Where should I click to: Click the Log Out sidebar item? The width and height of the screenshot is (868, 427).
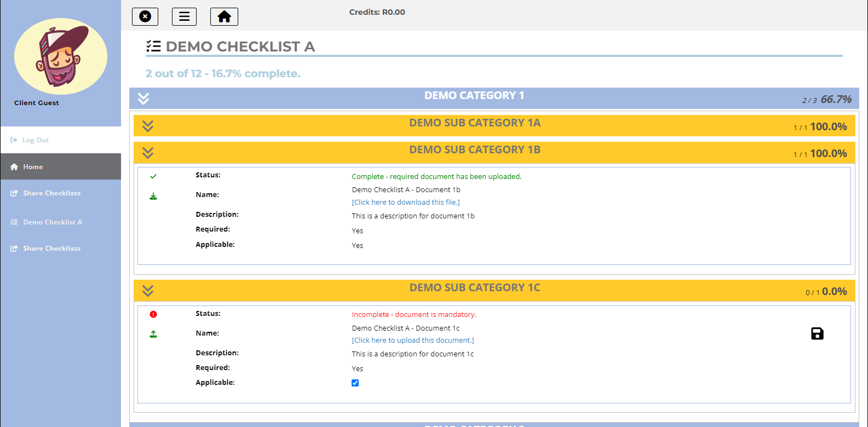61,140
